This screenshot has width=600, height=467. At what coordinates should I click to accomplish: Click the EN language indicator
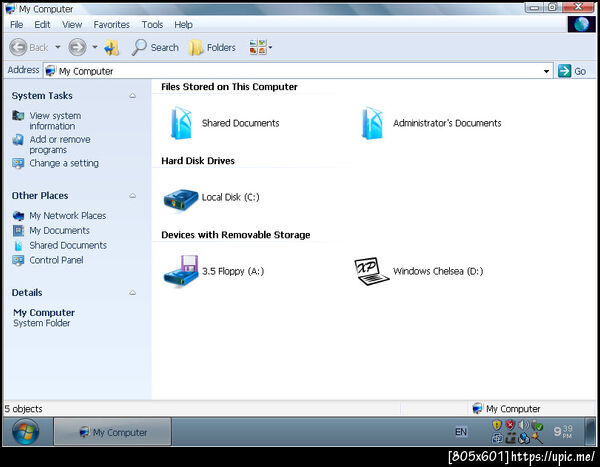click(x=461, y=432)
